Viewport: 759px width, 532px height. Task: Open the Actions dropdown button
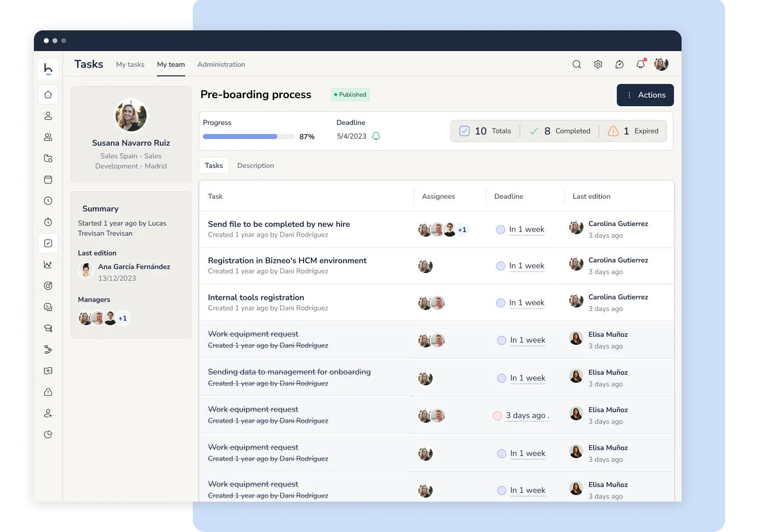click(645, 95)
